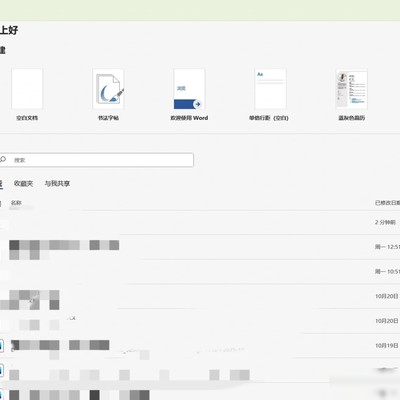Open the second file dated 10月20日

tap(200, 321)
